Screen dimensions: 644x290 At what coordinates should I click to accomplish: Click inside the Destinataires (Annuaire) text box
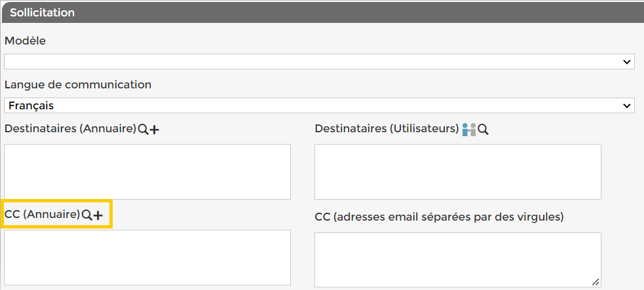coord(147,172)
